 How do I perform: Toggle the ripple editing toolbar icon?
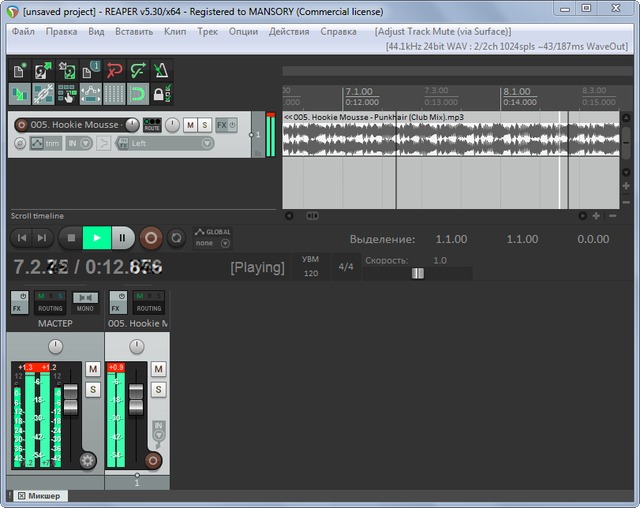coord(67,94)
